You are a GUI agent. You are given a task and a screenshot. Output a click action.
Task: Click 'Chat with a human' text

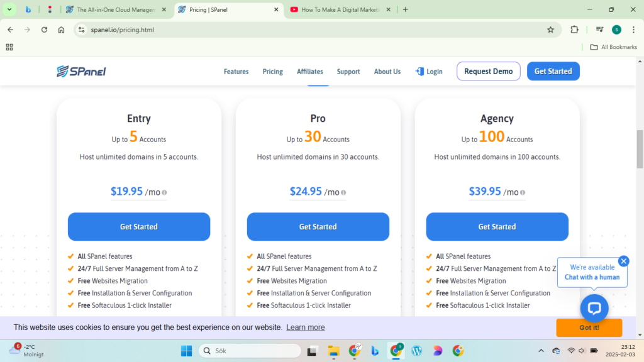click(592, 277)
